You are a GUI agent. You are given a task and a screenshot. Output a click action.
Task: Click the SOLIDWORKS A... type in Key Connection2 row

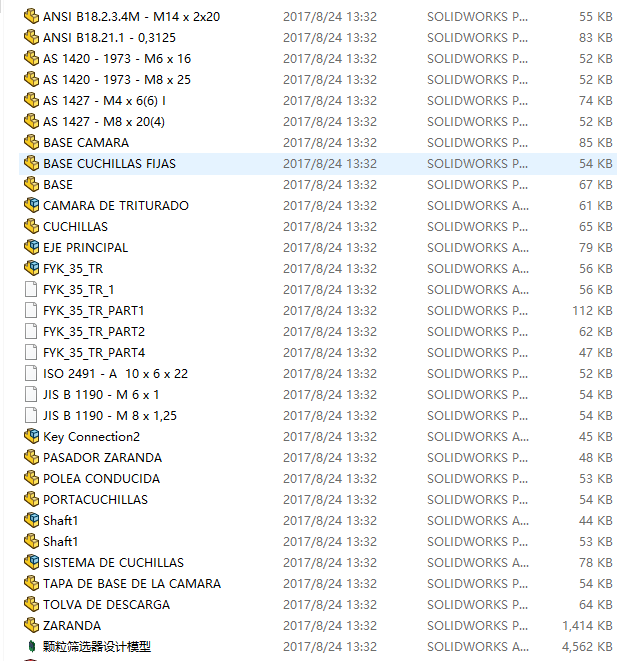(478, 437)
